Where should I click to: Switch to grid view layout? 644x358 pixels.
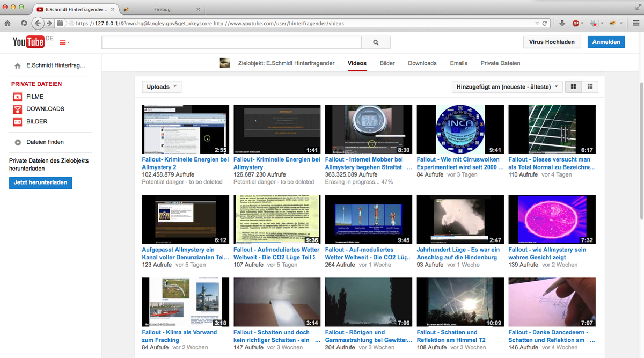[x=573, y=86]
